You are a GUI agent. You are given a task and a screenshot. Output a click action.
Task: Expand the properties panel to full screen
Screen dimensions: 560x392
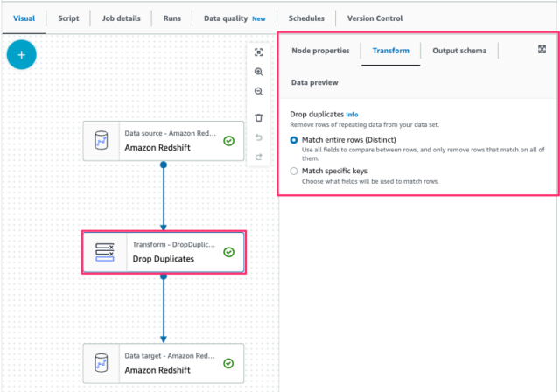(542, 49)
